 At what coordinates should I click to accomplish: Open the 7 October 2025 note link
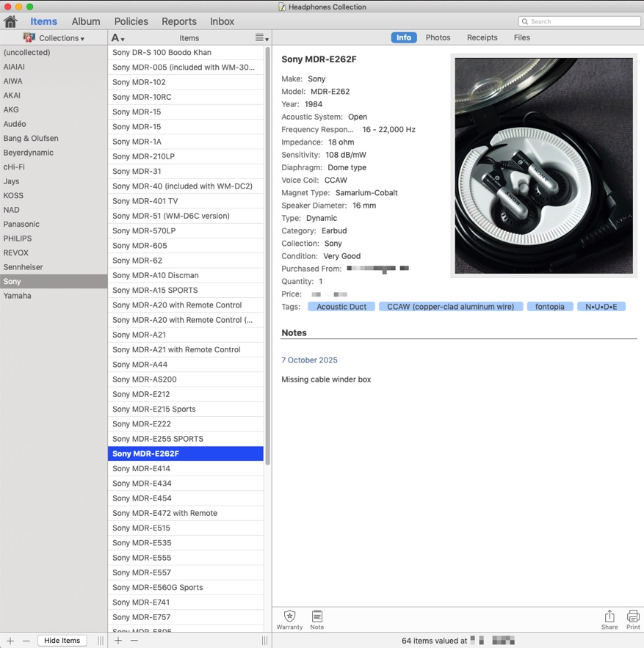(309, 360)
